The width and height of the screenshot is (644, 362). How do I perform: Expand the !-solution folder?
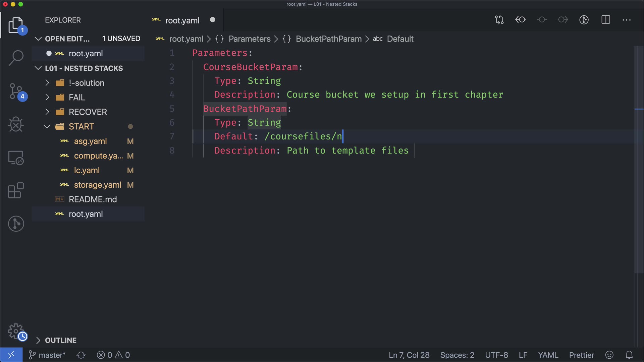[x=86, y=83]
